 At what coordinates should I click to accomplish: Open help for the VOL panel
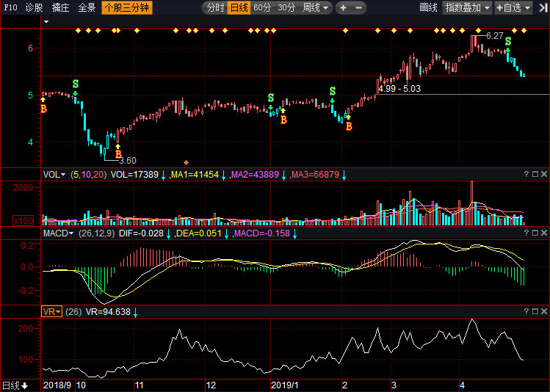pyautogui.click(x=527, y=174)
